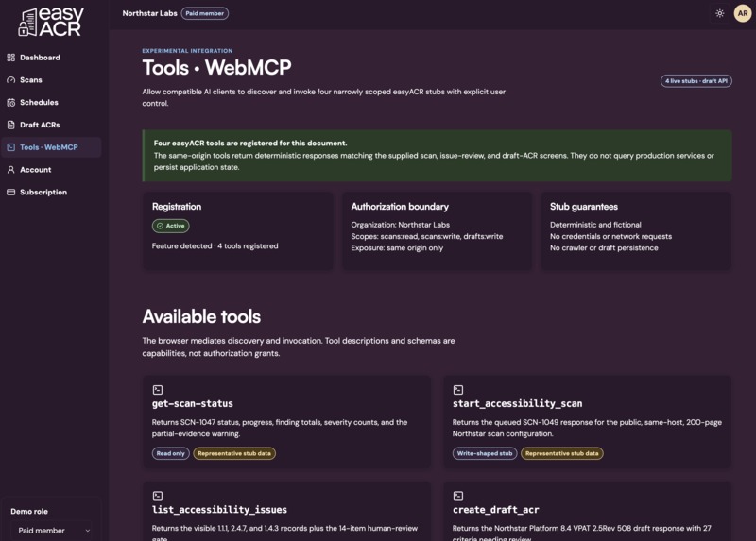Viewport: 756px width, 541px height.
Task: Click the Demo role dropdown chevron
Action: [87, 531]
